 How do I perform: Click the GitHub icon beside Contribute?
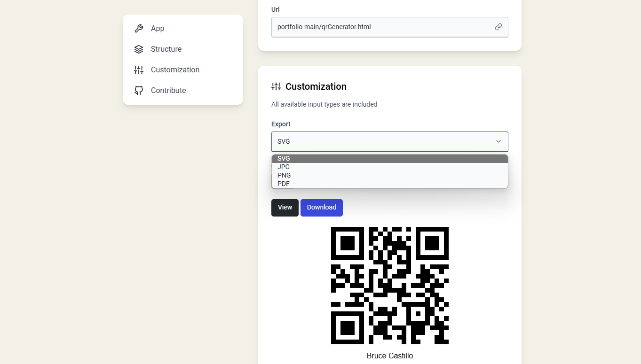pos(139,91)
